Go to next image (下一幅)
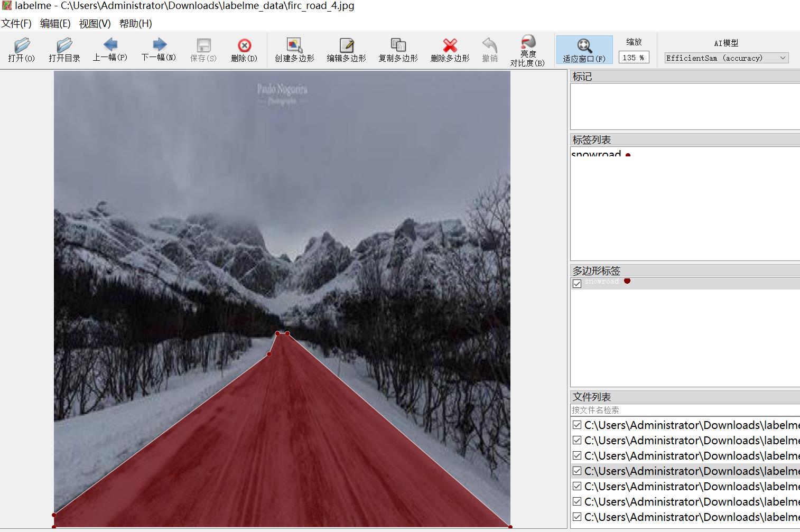The width and height of the screenshot is (800, 532). (159, 50)
